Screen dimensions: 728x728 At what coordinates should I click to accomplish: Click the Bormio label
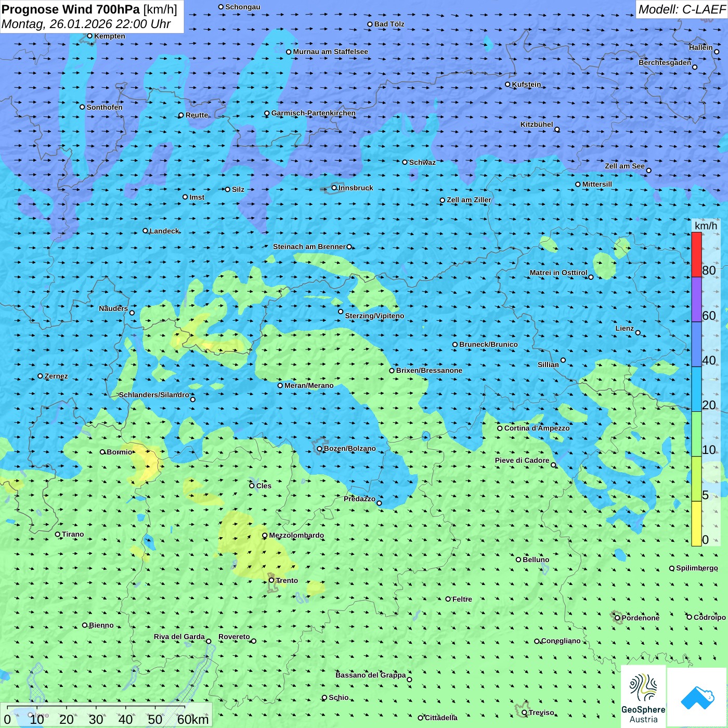[120, 452]
